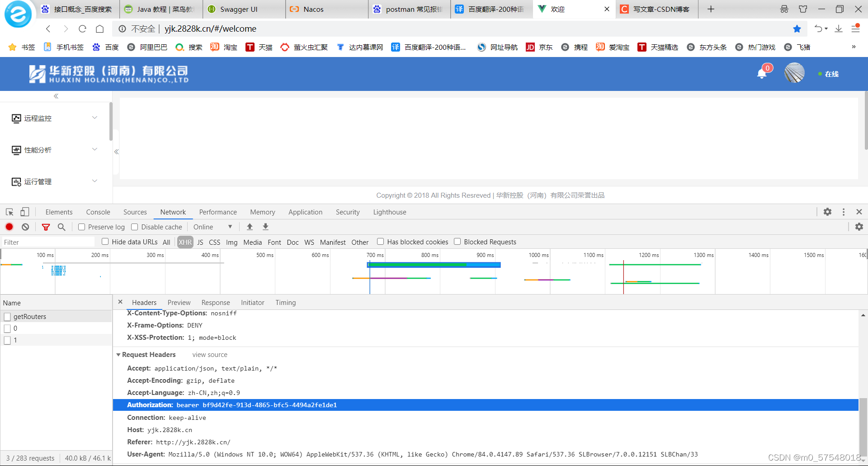
Task: Export HAR file download icon
Action: point(265,227)
